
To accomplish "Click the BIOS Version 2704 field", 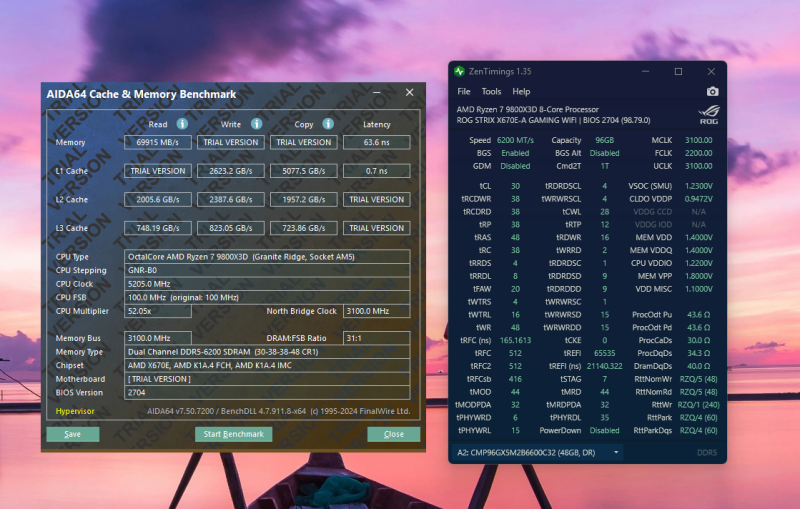I will [x=267, y=393].
